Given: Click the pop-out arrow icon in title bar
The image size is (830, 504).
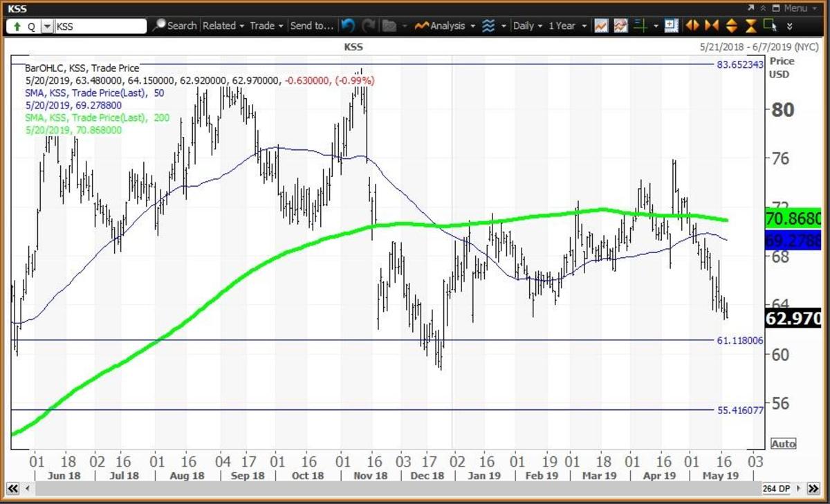Looking at the screenshot, I should 751,8.
